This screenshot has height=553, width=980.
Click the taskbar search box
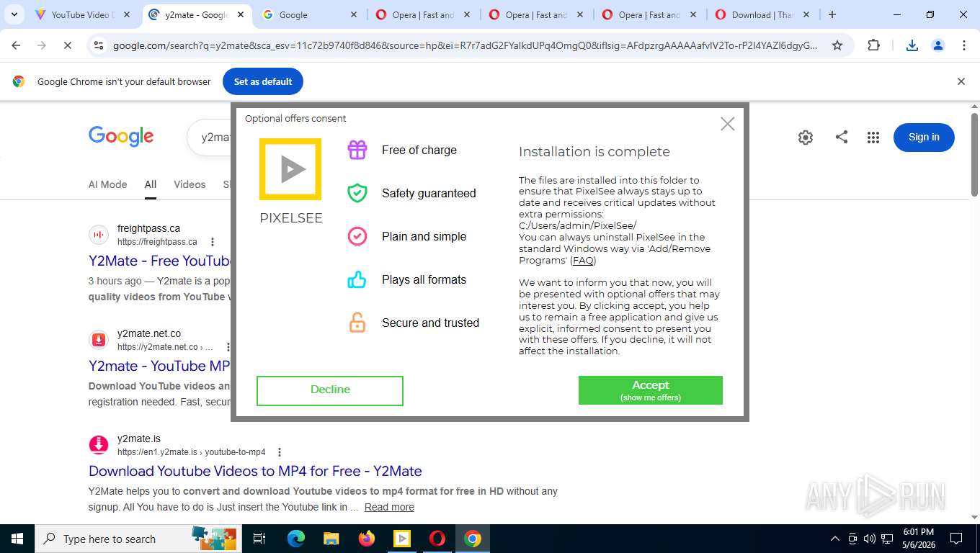tap(138, 539)
